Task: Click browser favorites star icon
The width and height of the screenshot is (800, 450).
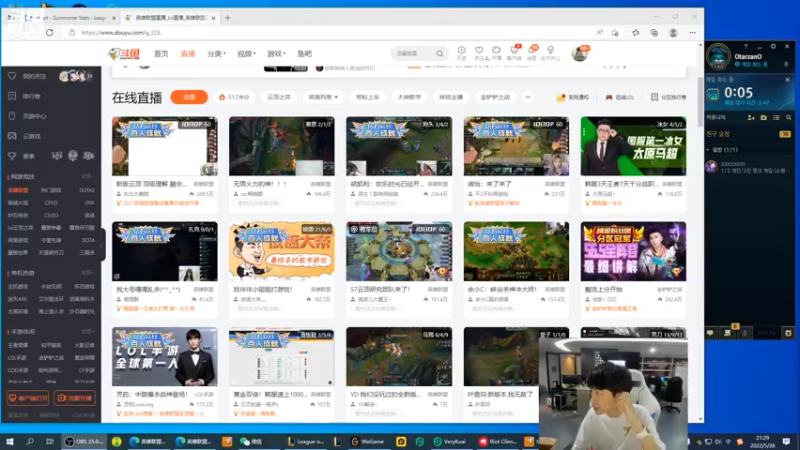Action: tap(635, 33)
